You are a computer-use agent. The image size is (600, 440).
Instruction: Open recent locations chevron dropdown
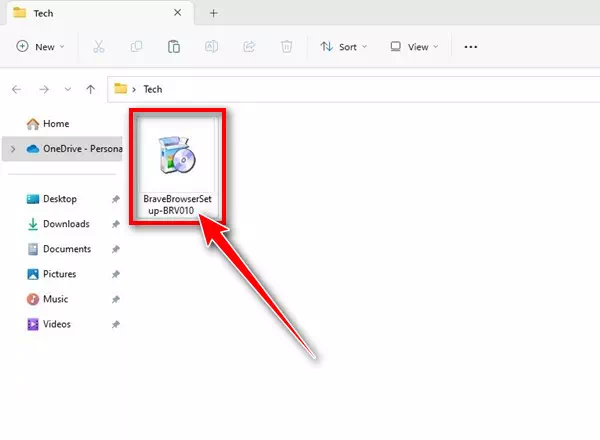(x=68, y=90)
